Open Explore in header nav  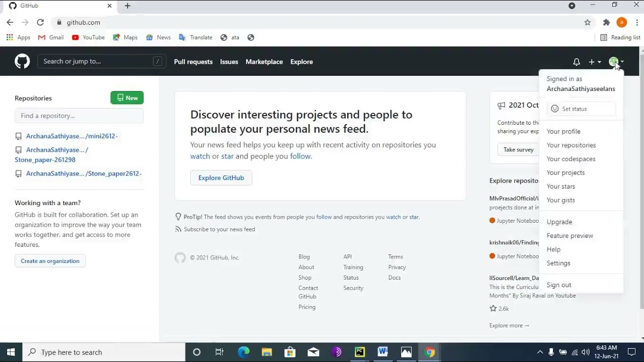[301, 62]
